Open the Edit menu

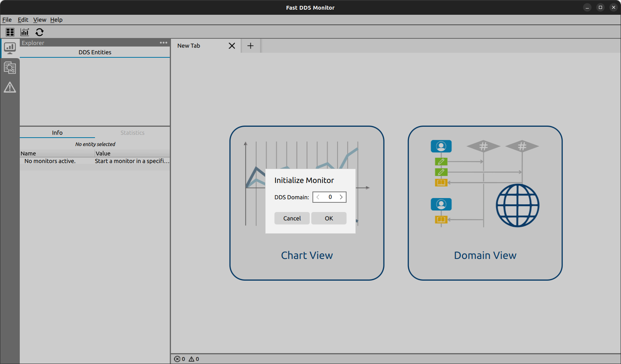[23, 20]
